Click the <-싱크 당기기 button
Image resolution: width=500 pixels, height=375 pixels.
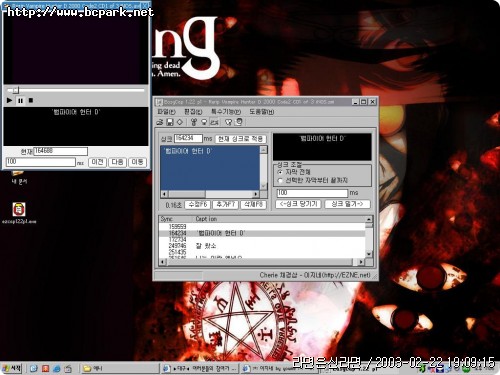(x=299, y=204)
